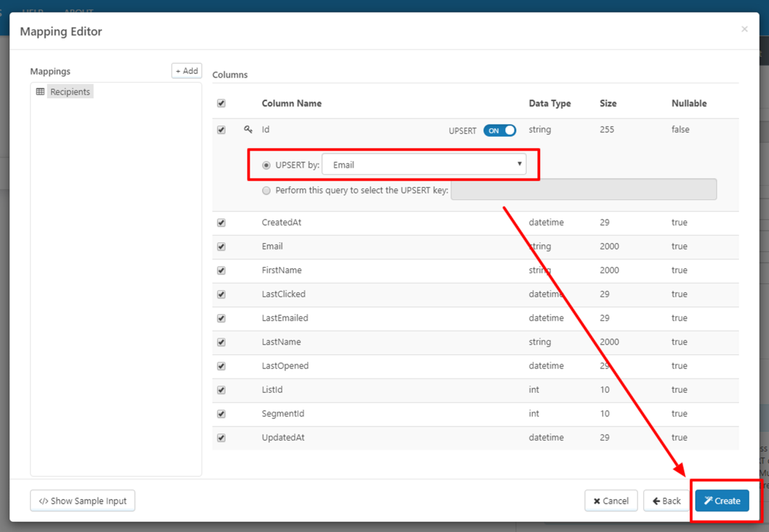769x532 pixels.
Task: Select the Recipients table icon in Mappings
Action: pyautogui.click(x=40, y=92)
